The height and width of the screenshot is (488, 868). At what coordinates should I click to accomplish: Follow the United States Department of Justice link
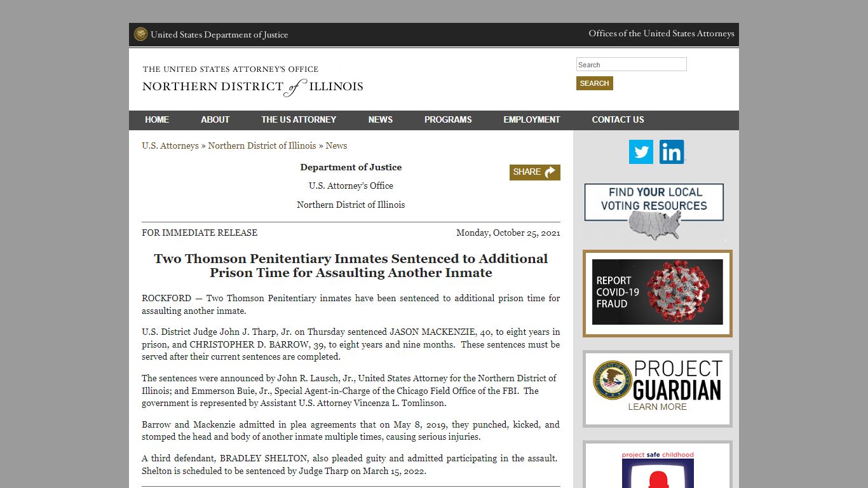point(219,35)
